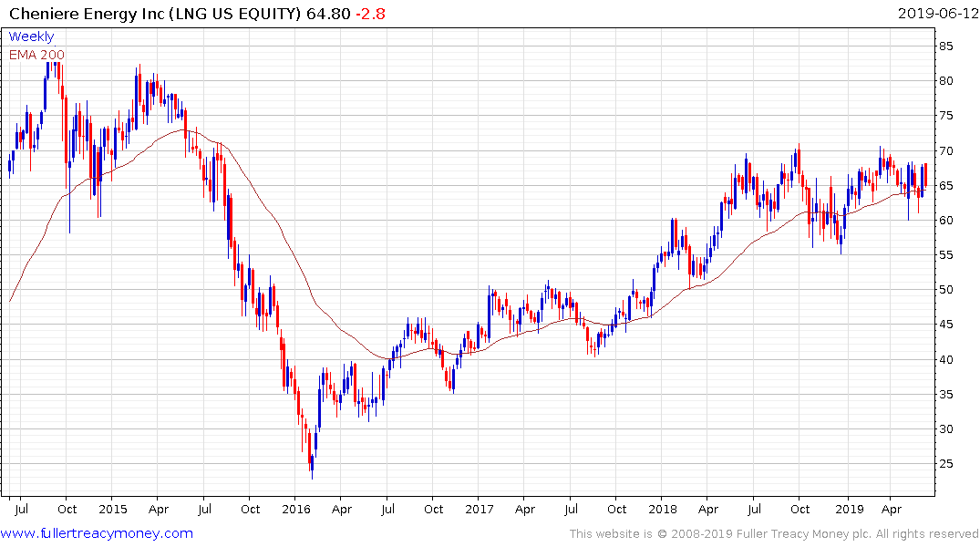
Task: Open the www.fullertreacymoney.com link
Action: [x=97, y=533]
